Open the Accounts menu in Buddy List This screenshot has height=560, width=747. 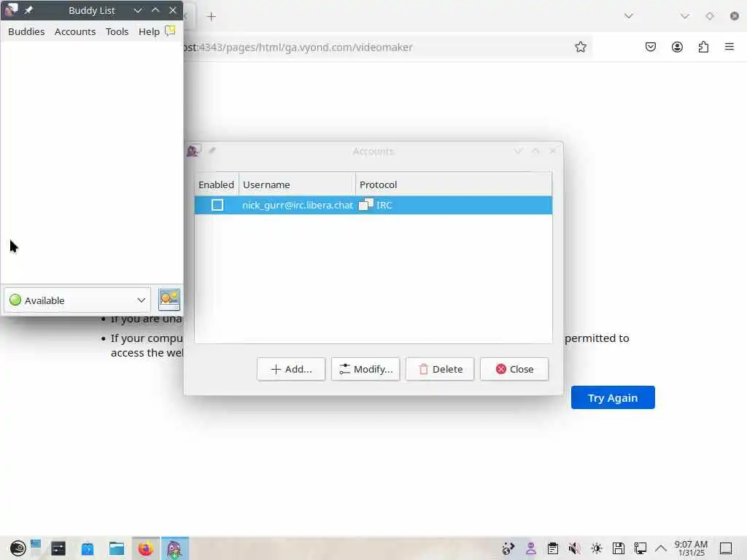click(75, 31)
